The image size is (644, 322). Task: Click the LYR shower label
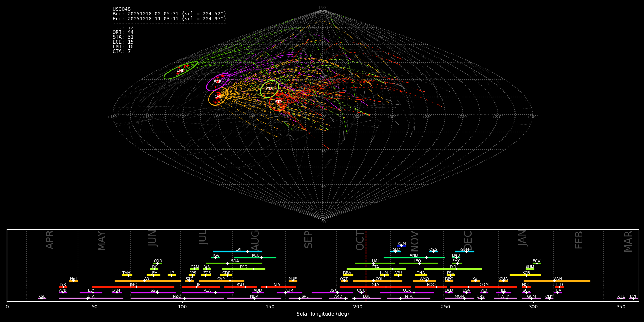pos(63,285)
